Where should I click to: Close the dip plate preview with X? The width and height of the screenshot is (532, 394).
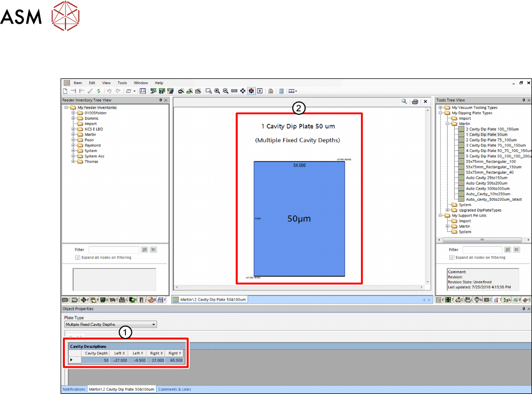click(425, 101)
